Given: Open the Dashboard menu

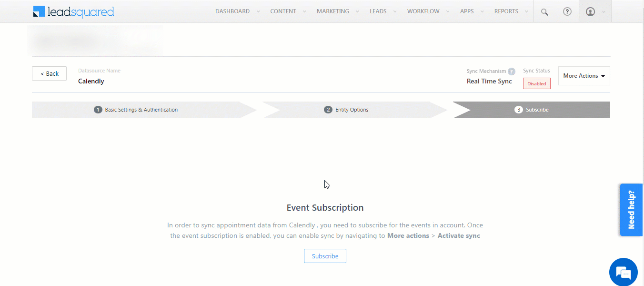Looking at the screenshot, I should click(232, 11).
